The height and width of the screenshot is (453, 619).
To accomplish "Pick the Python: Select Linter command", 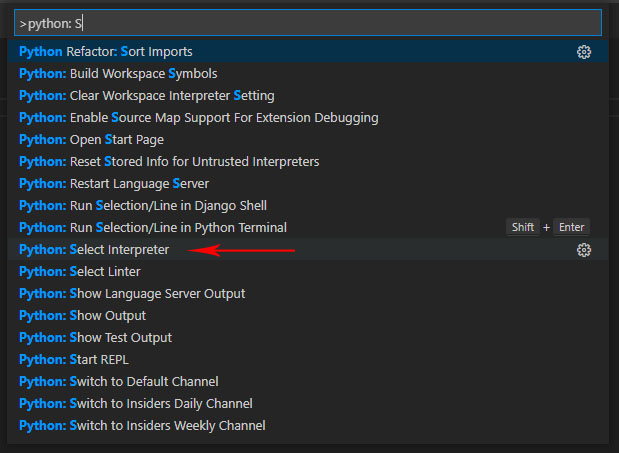I will point(80,271).
